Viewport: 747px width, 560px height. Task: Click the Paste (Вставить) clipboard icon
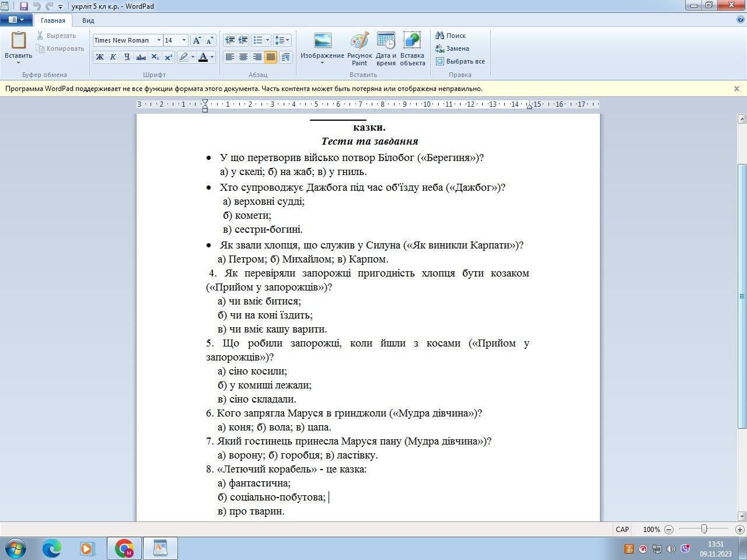point(18,41)
